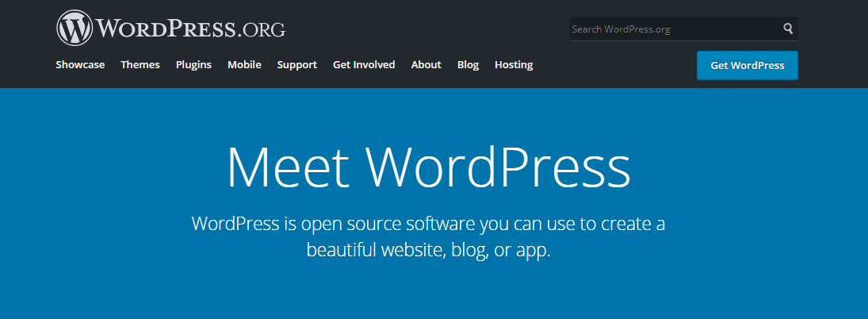Open the Blog nav link

[x=468, y=65]
